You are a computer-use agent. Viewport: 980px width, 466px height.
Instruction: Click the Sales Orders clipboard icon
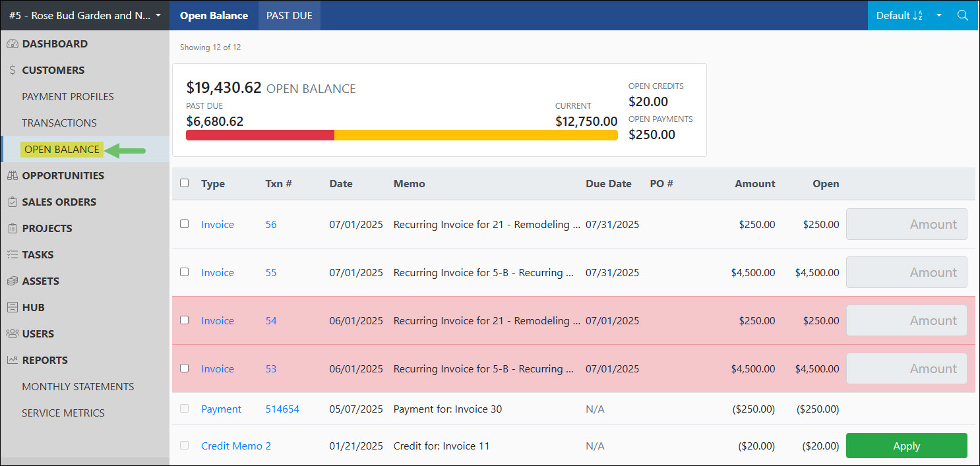click(12, 202)
